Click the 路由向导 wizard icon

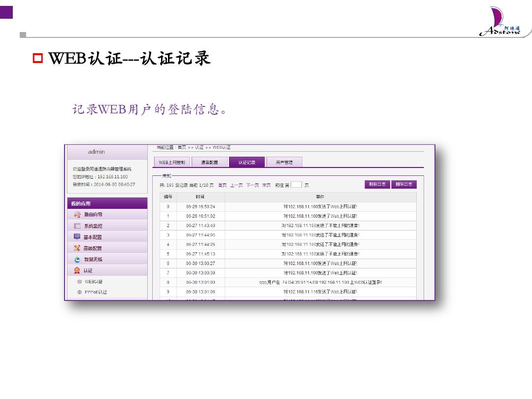click(77, 215)
